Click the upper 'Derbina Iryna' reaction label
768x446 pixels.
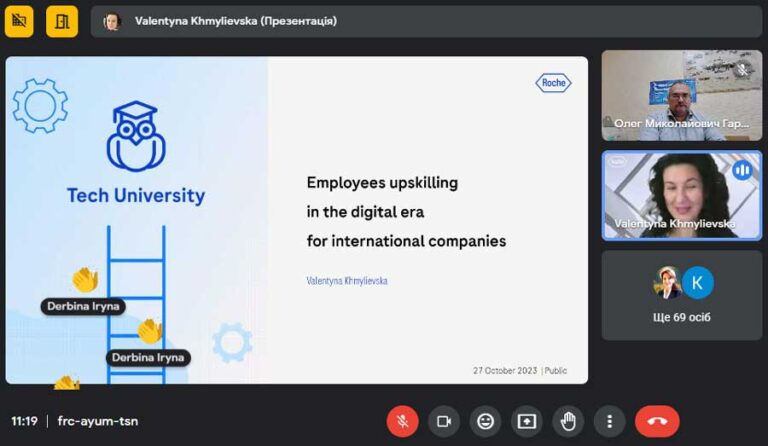[83, 306]
